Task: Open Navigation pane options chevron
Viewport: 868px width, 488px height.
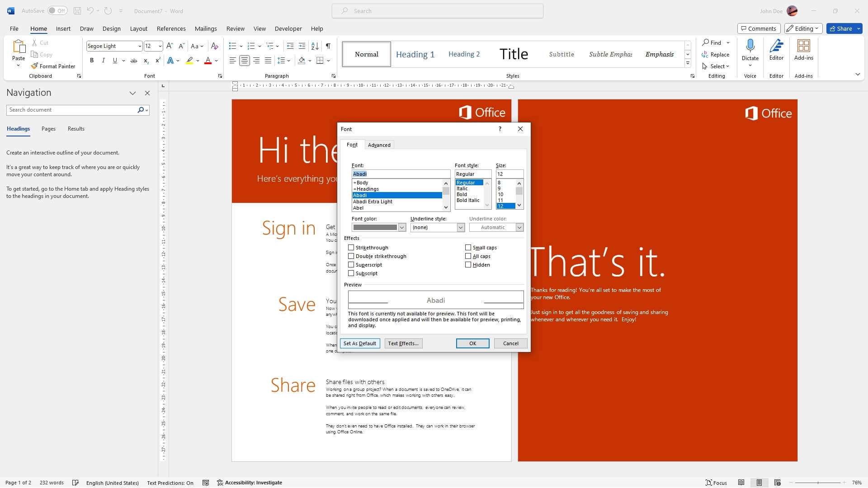Action: [x=132, y=93]
